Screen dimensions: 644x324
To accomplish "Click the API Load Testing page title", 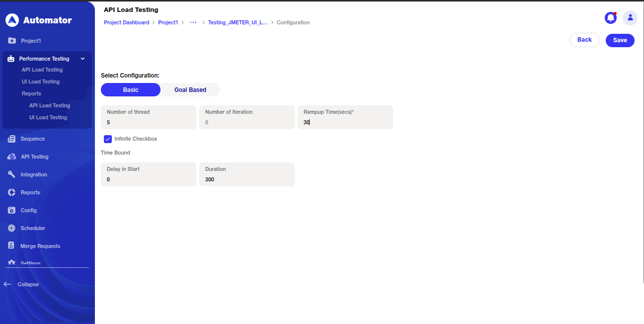I will 131,9.
